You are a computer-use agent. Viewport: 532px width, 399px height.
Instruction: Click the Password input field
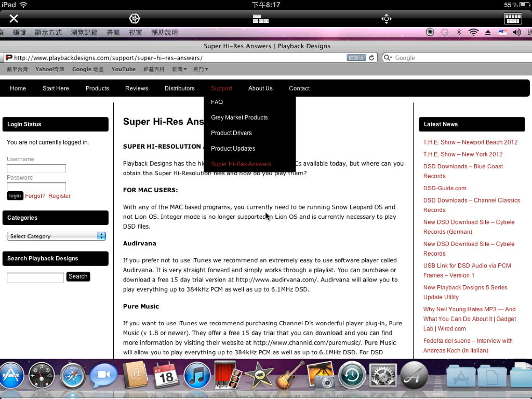pos(36,187)
